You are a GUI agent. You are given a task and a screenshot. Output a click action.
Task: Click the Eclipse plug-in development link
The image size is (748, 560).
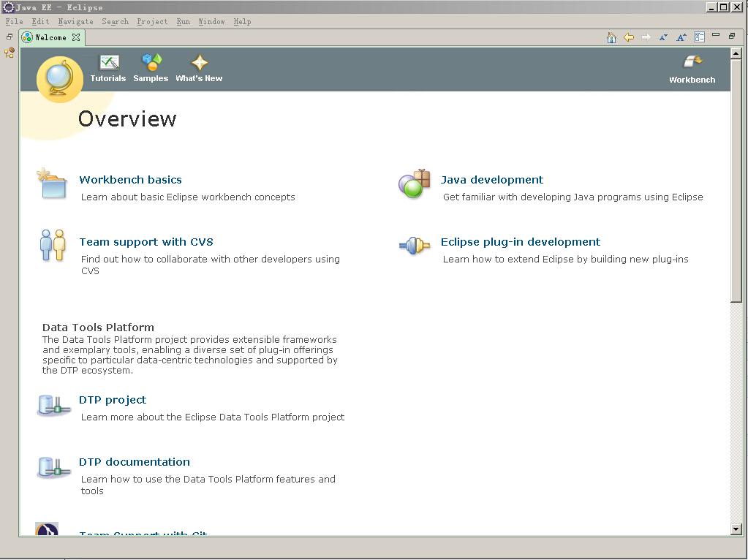coord(520,242)
